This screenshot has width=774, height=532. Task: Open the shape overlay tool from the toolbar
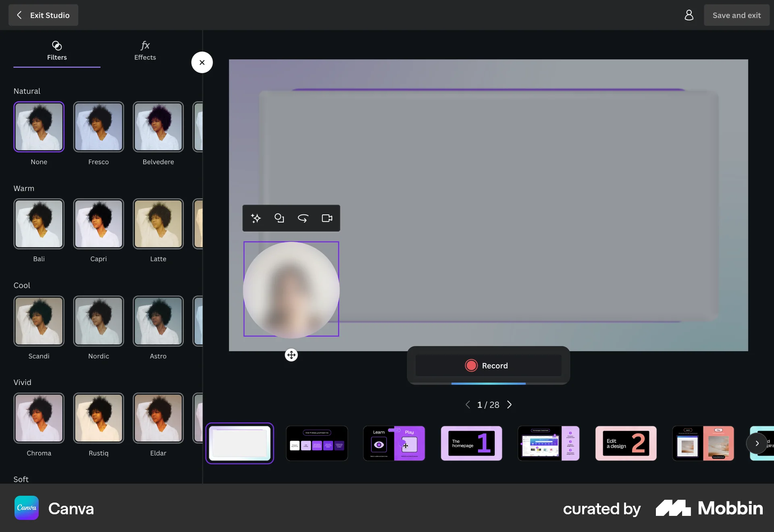279,218
